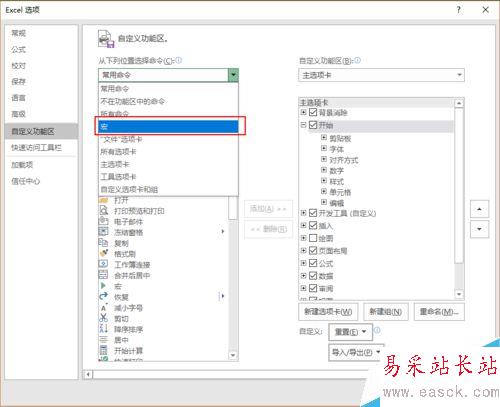Image resolution: width=500 pixels, height=407 pixels.
Task: Click the 新建选项卡(W) button
Action: tap(328, 312)
